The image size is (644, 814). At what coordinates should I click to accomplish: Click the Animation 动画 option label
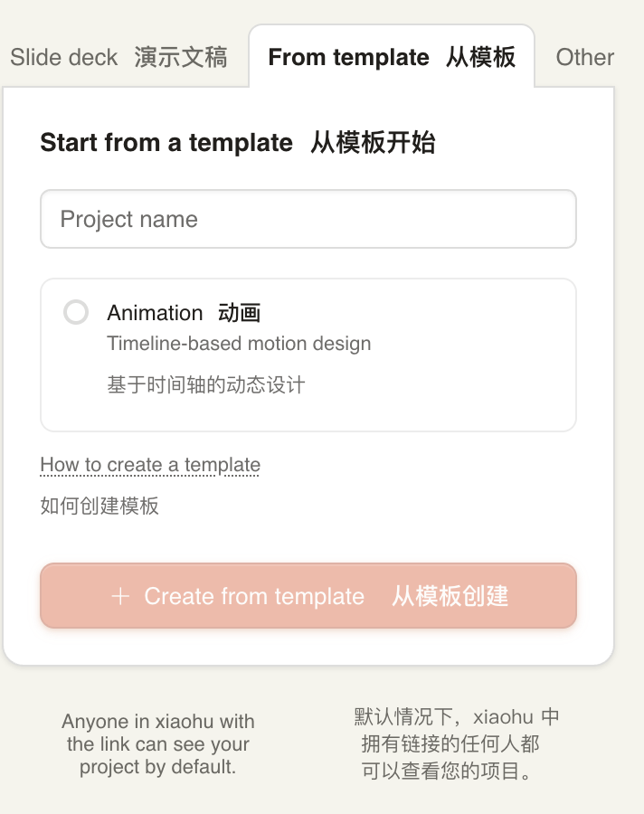[185, 312]
